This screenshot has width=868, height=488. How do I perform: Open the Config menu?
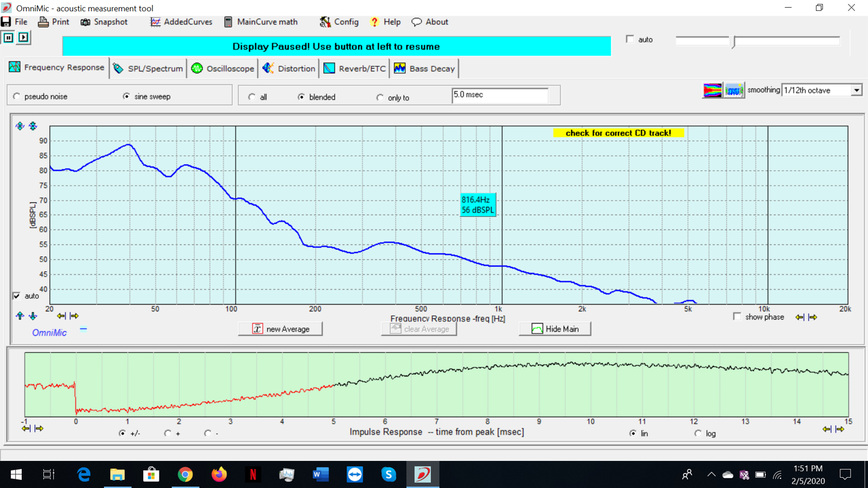pyautogui.click(x=339, y=22)
